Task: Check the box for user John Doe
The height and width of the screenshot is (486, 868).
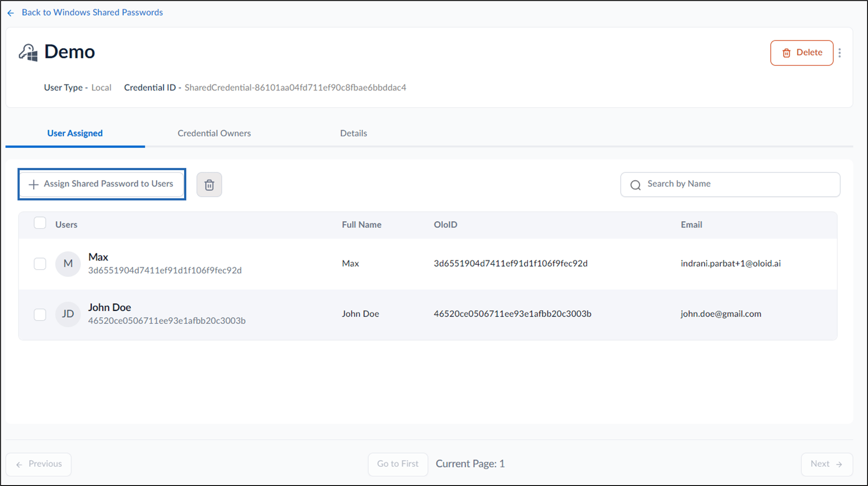Action: point(40,314)
